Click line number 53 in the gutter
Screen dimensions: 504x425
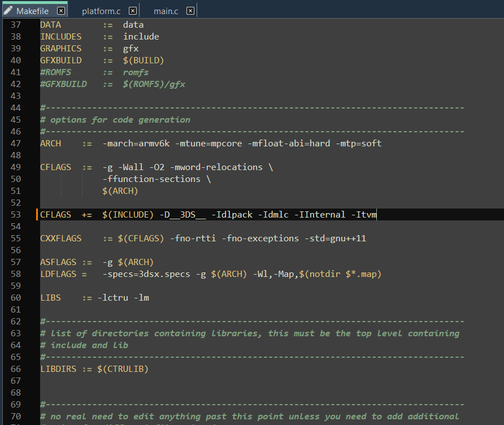15,215
